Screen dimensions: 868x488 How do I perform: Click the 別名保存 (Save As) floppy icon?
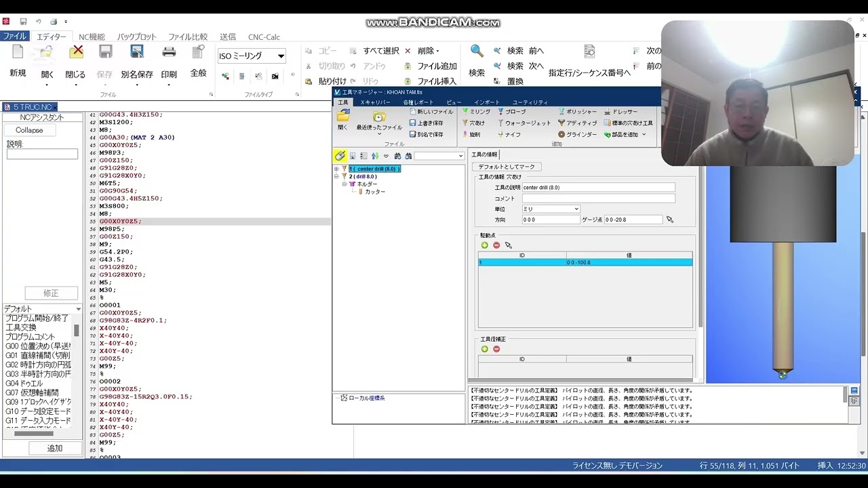137,52
